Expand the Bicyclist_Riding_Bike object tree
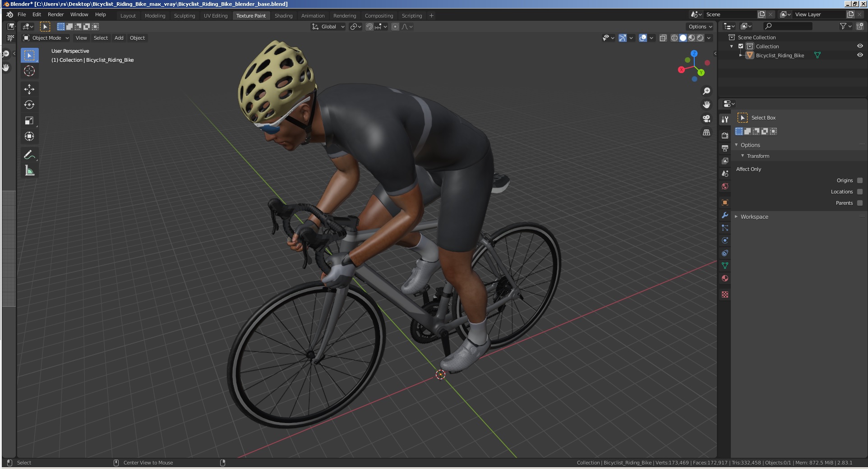This screenshot has height=469, width=868. [741, 55]
